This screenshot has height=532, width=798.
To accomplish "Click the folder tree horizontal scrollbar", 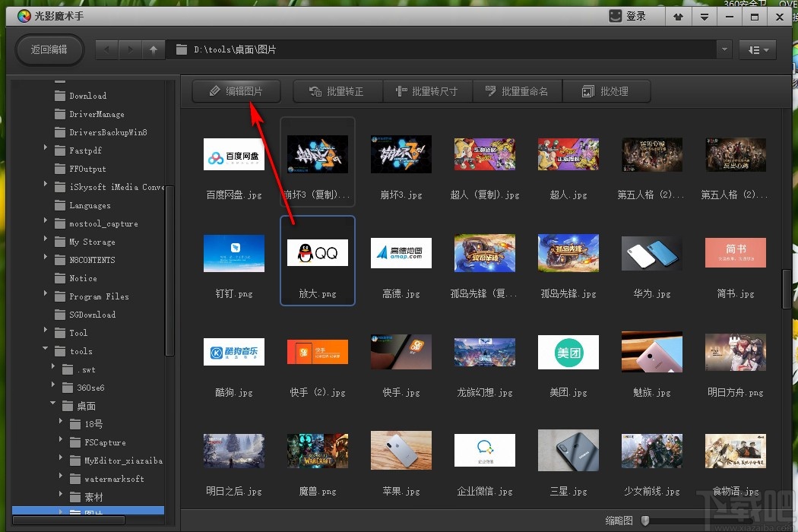I will pyautogui.click(x=68, y=521).
